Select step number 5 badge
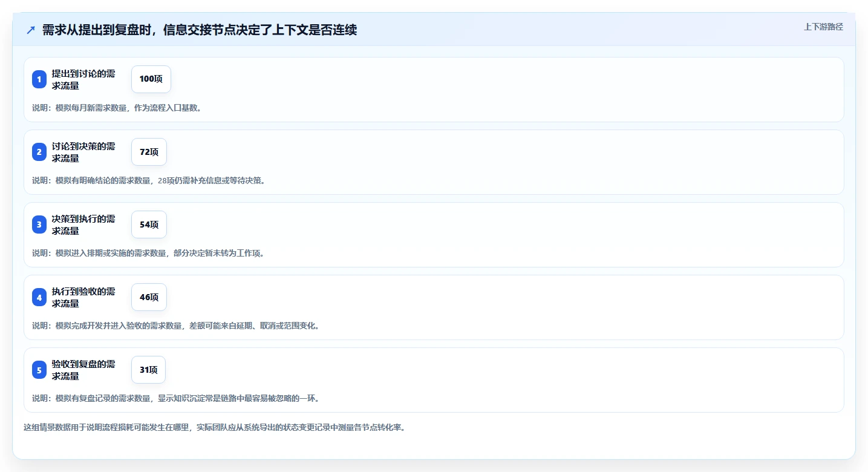 (x=39, y=370)
